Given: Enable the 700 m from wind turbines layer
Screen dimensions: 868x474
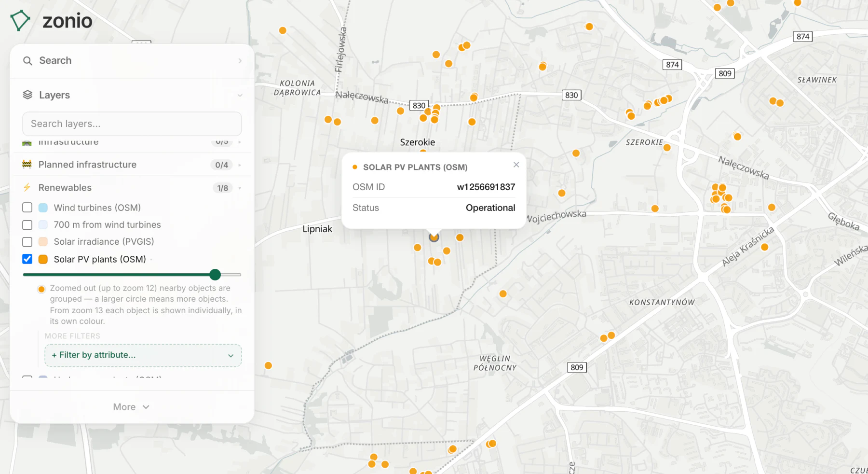Looking at the screenshot, I should [27, 225].
